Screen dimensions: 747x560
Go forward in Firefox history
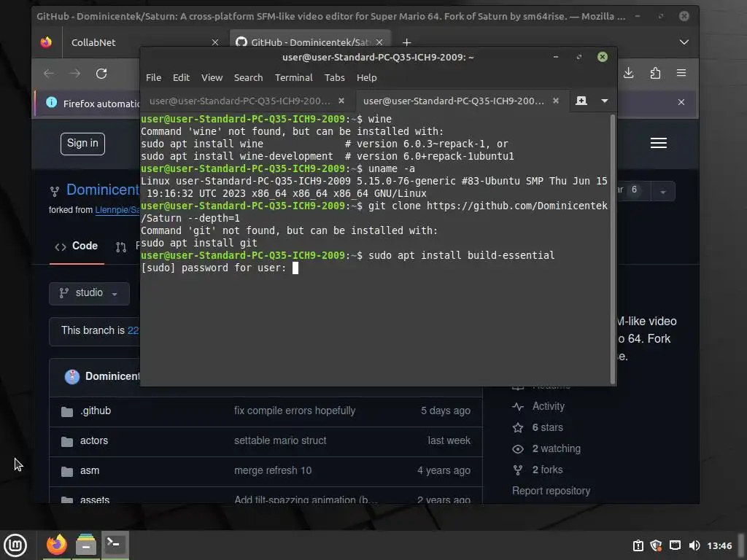[x=75, y=74]
